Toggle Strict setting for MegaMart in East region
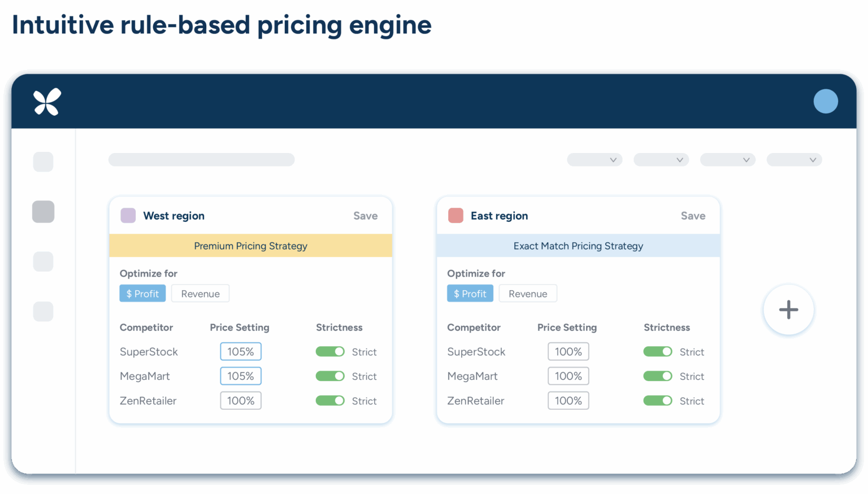This screenshot has height=494, width=868. pyautogui.click(x=658, y=376)
